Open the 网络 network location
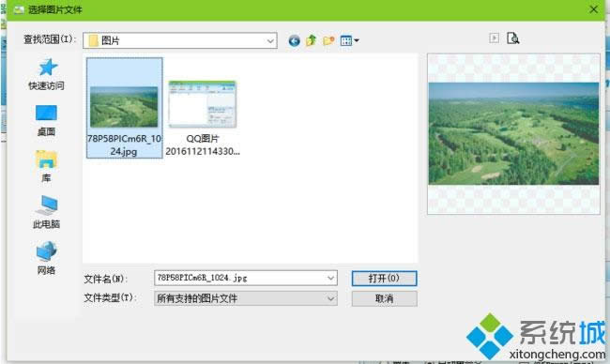 [x=46, y=258]
